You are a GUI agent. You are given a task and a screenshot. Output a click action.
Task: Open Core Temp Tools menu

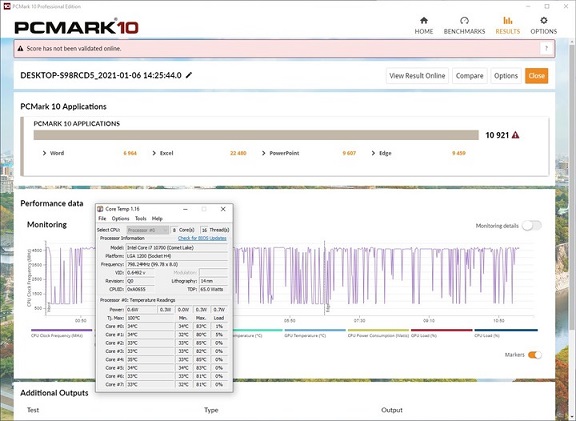tap(141, 219)
